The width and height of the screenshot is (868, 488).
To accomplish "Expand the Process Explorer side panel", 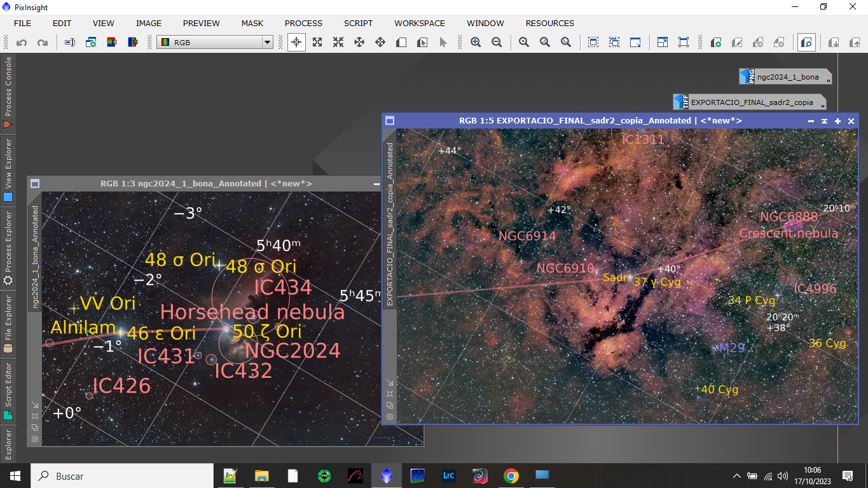I will click(x=8, y=249).
